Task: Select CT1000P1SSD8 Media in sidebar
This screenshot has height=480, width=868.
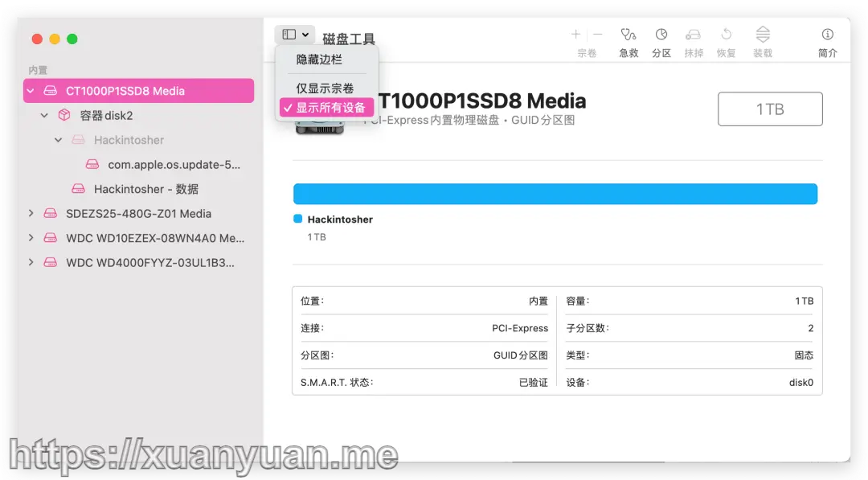Action: click(138, 91)
